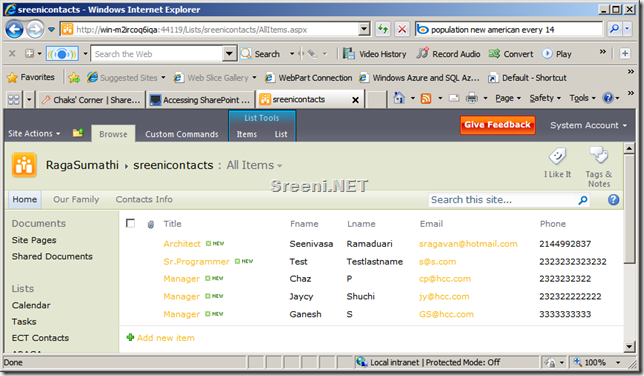Click the Convert toolbar button
Viewport: 644px width, 376px height.
click(x=511, y=54)
